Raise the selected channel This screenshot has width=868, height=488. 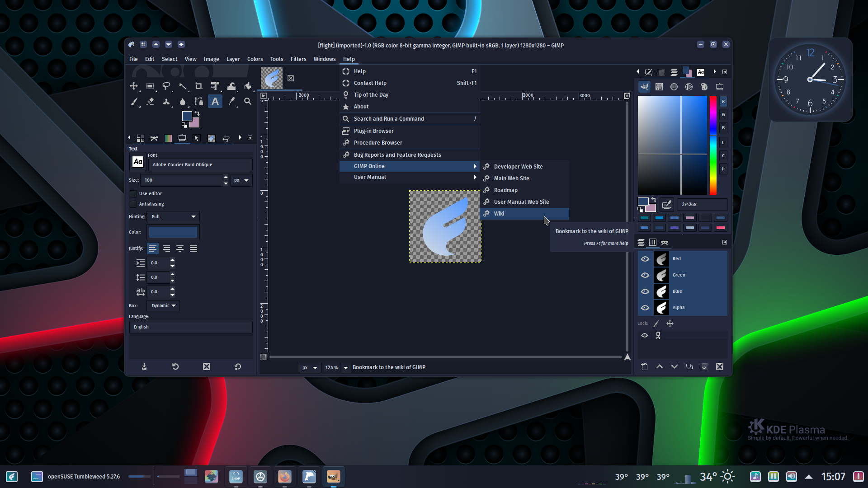tap(660, 367)
